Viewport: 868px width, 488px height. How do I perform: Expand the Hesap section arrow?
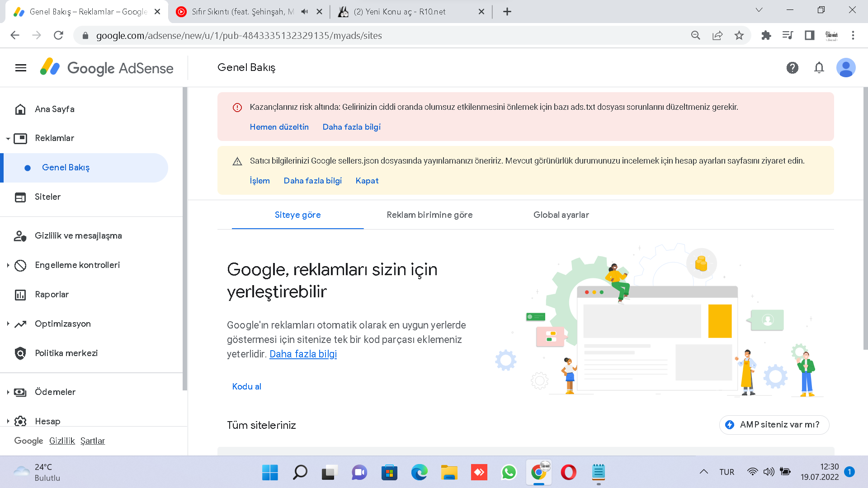(8, 422)
